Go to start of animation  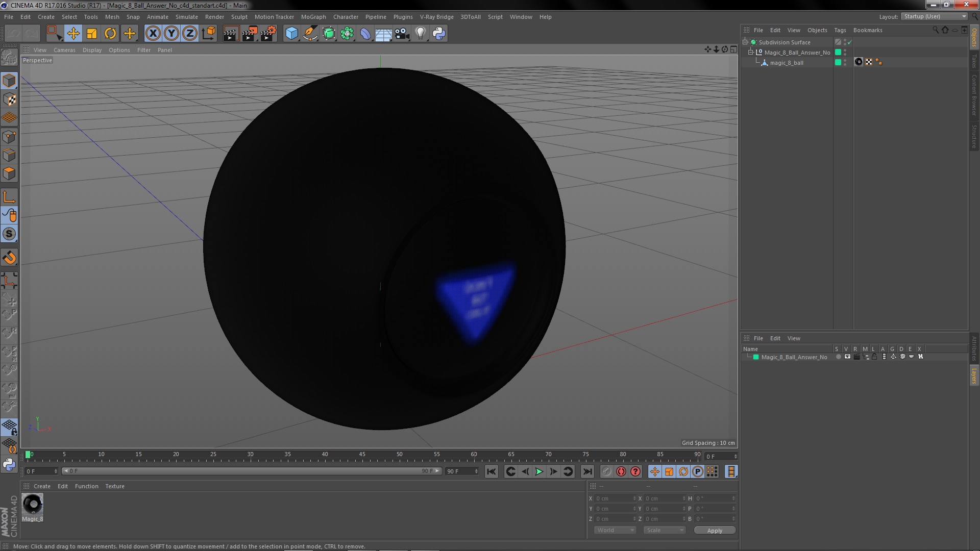pos(491,472)
